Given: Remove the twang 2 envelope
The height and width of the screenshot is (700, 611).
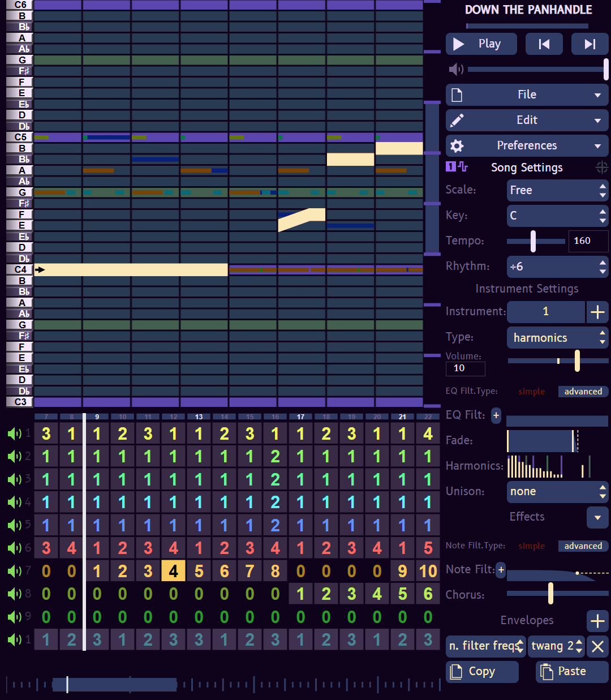Looking at the screenshot, I should pyautogui.click(x=597, y=646).
